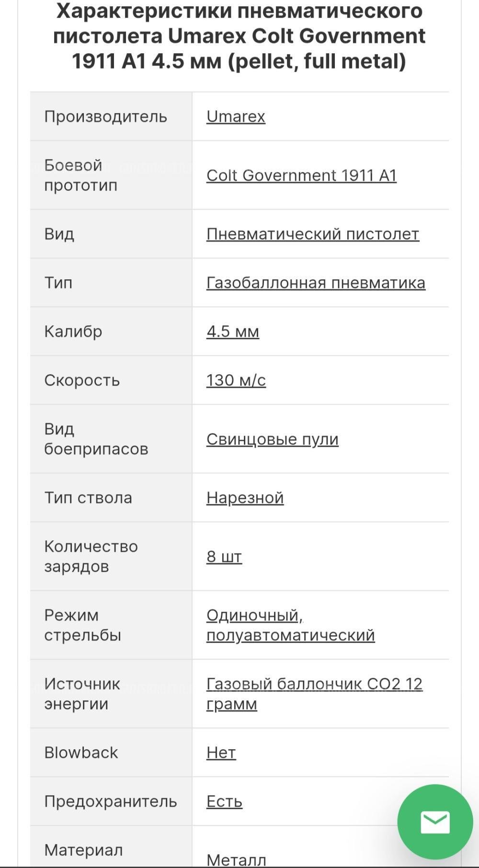
Task: Select the Одиночный, полуавтоматический mode link
Action: (x=289, y=626)
